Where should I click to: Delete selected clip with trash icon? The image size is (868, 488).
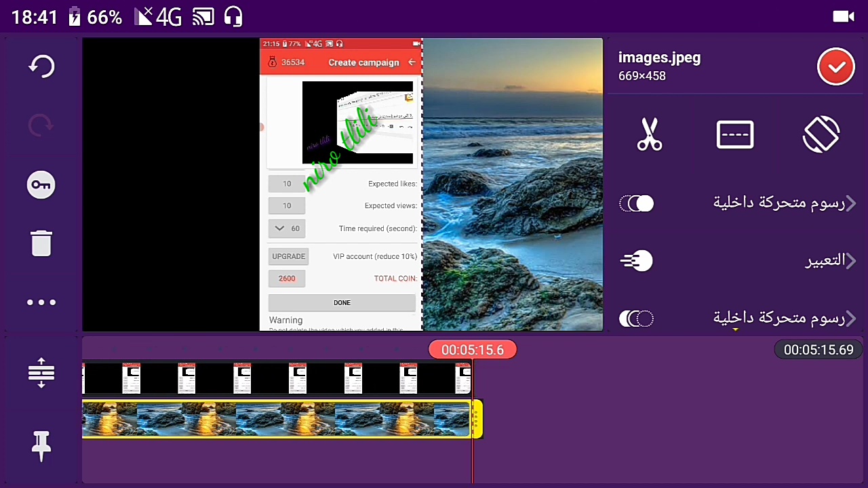(41, 243)
